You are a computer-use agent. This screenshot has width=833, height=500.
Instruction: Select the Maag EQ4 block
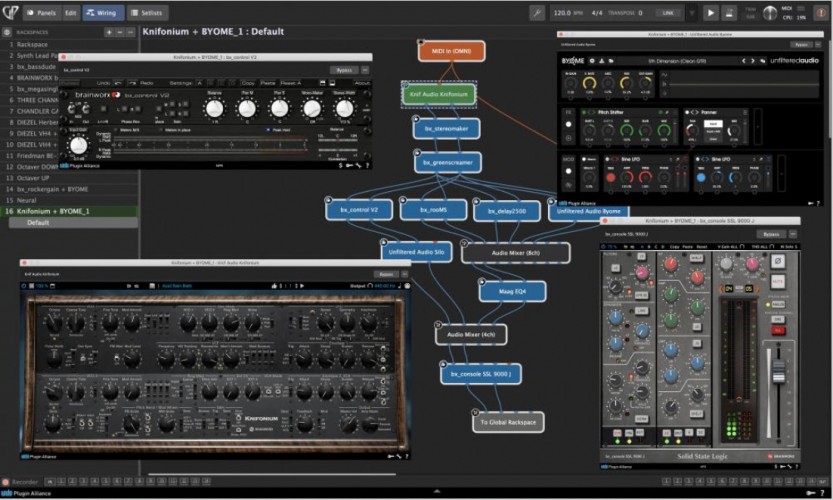click(x=512, y=291)
